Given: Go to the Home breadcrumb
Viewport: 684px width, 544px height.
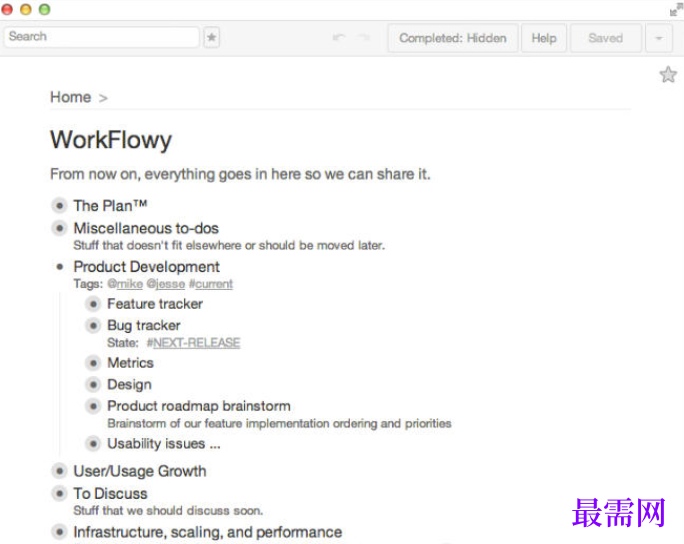Looking at the screenshot, I should pos(71,97).
